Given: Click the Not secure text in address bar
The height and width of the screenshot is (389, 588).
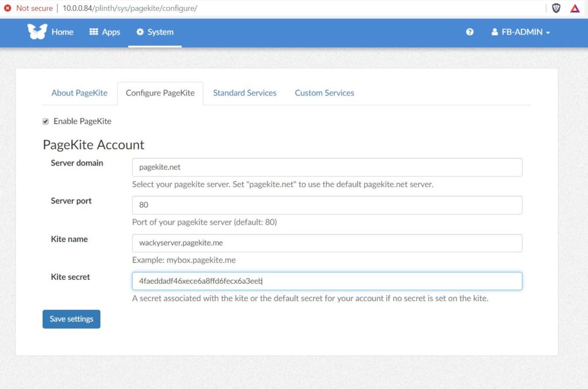Looking at the screenshot, I should [x=34, y=8].
